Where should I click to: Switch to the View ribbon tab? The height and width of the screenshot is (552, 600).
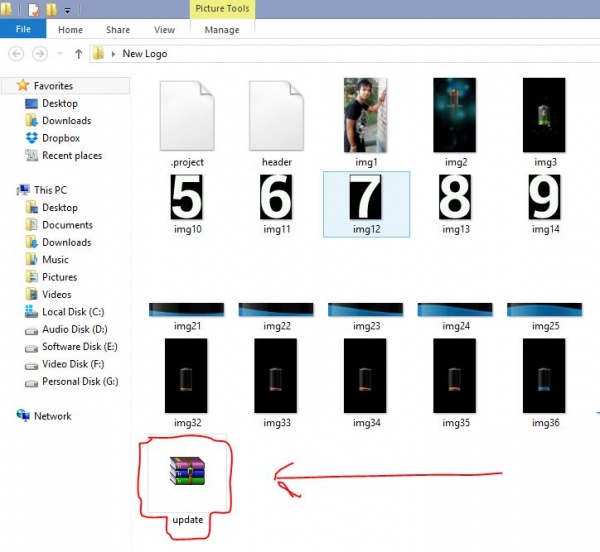[165, 30]
